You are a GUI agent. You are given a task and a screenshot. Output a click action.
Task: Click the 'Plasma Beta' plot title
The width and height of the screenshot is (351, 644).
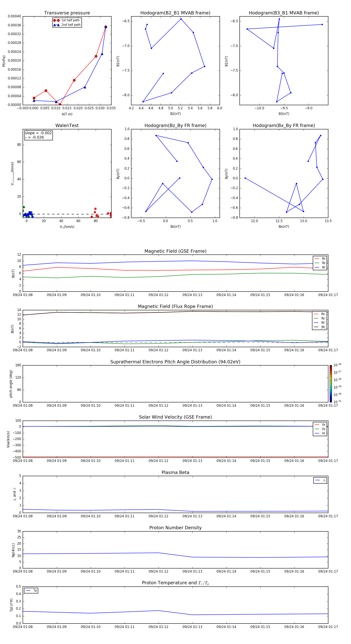[175, 473]
